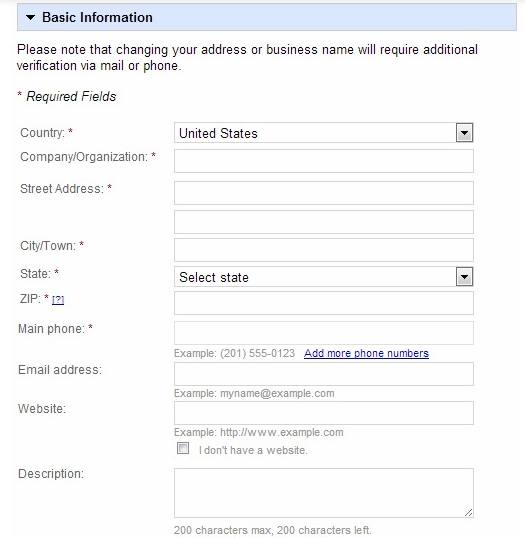Click the ZIP code input field

click(x=324, y=303)
